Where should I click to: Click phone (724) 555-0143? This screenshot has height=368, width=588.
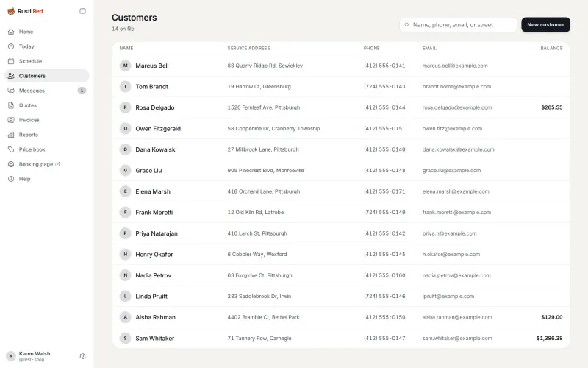pos(384,86)
